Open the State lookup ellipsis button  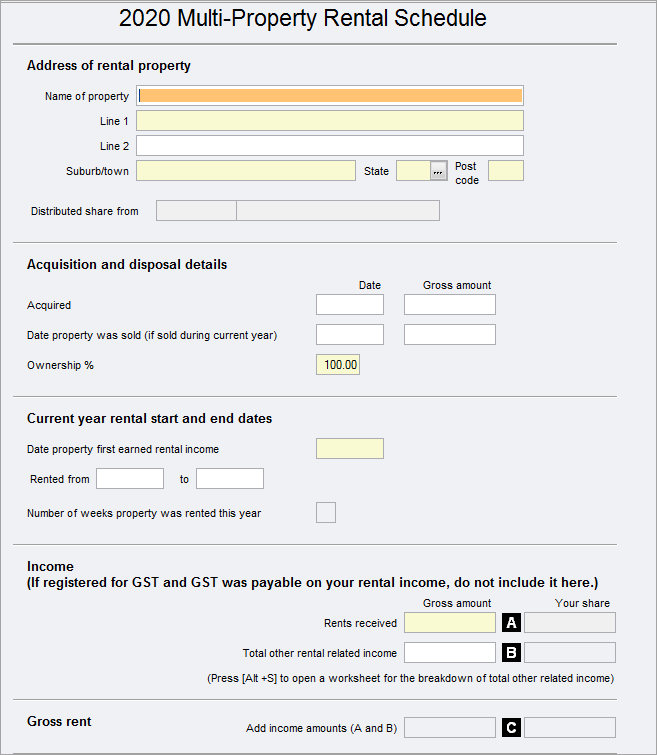[438, 171]
